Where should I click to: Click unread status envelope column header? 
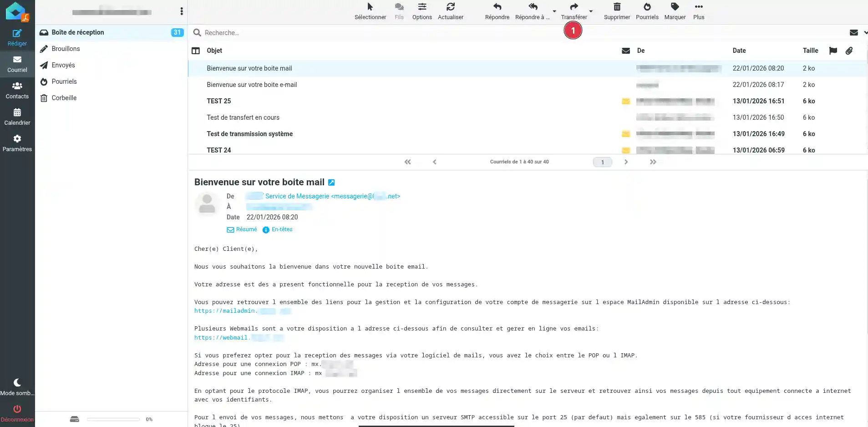coord(626,51)
